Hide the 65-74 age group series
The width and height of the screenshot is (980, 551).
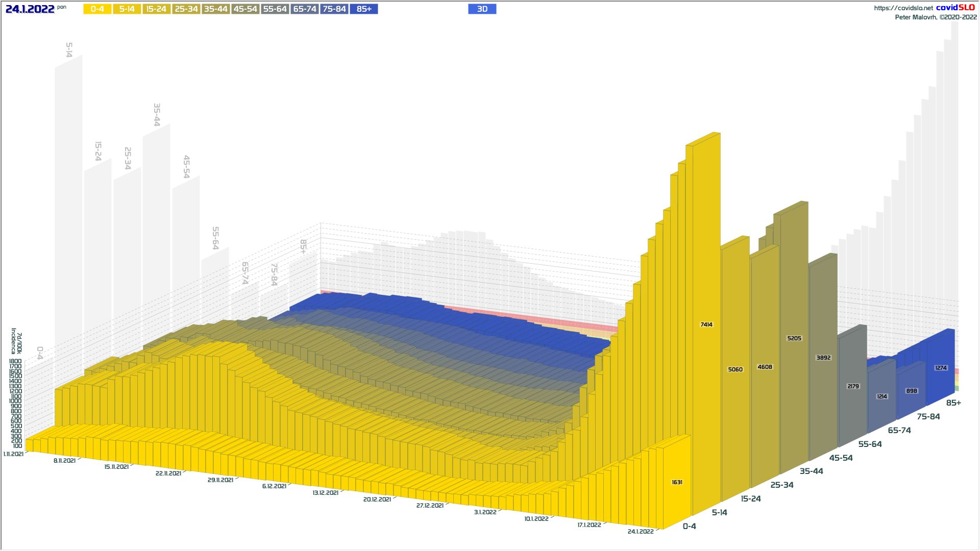pos(305,9)
